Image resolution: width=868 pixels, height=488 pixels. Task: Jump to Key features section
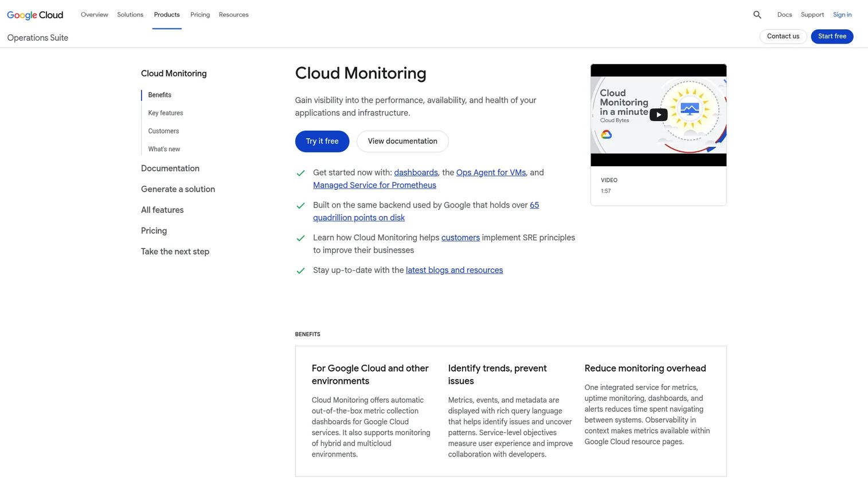click(166, 113)
